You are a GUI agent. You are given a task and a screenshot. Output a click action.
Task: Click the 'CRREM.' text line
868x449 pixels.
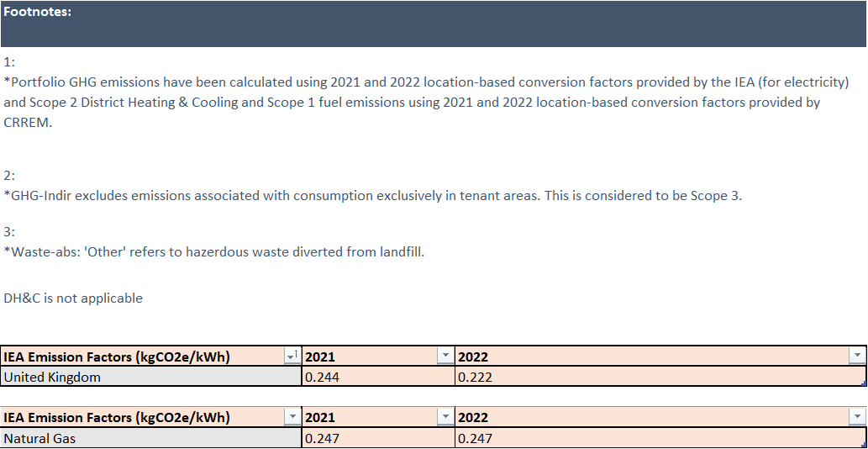28,123
